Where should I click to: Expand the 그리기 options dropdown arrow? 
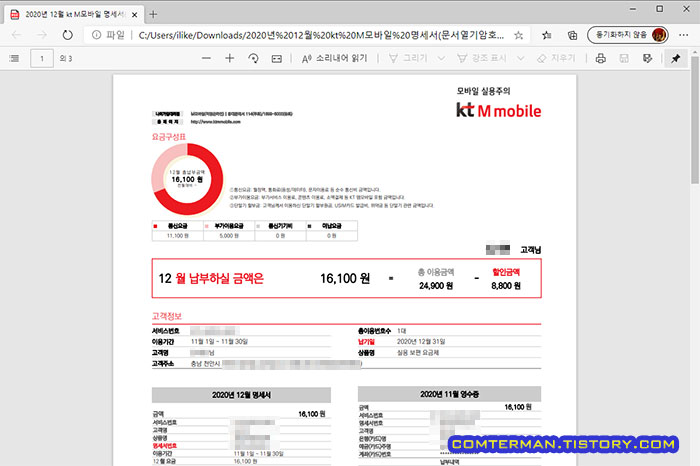point(441,58)
